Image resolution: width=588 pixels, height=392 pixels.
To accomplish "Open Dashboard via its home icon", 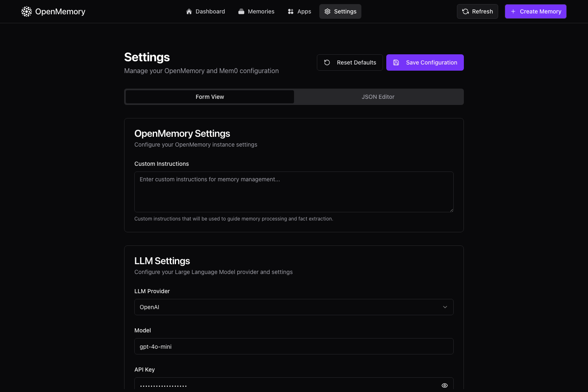I will [189, 11].
